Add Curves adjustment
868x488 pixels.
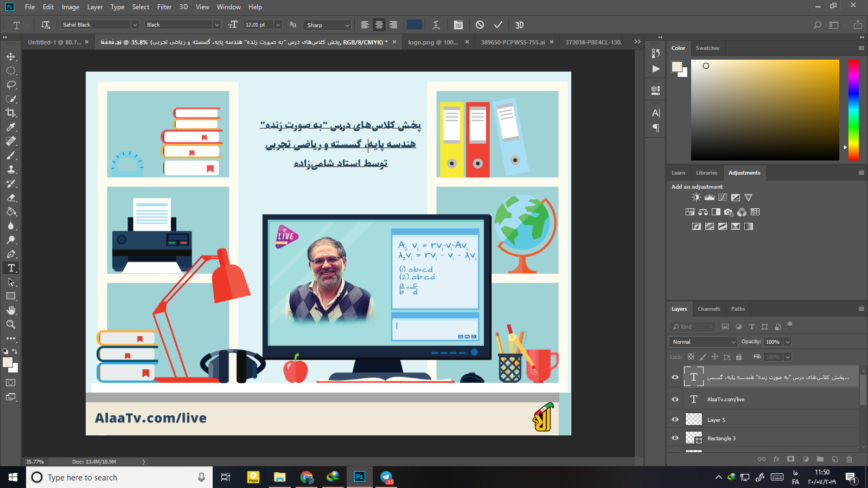pos(723,197)
